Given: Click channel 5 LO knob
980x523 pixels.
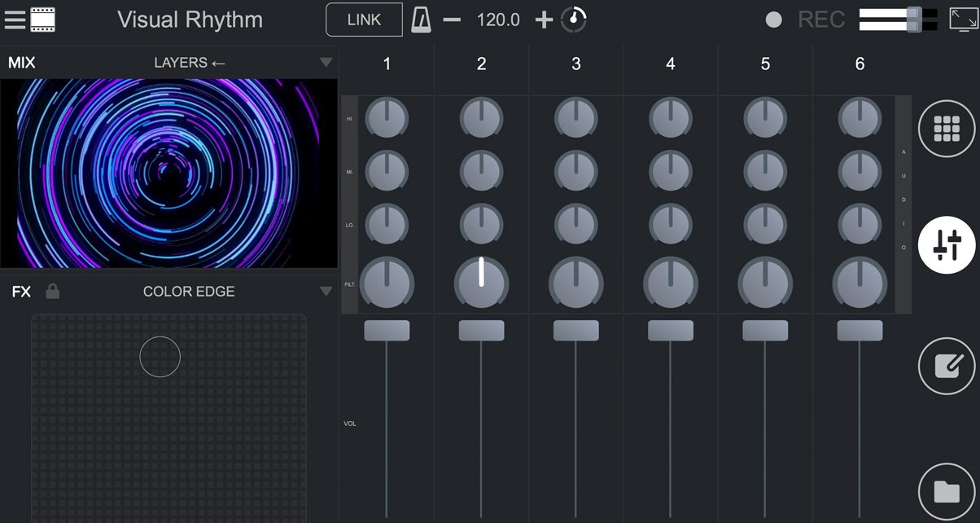Looking at the screenshot, I should 765,223.
